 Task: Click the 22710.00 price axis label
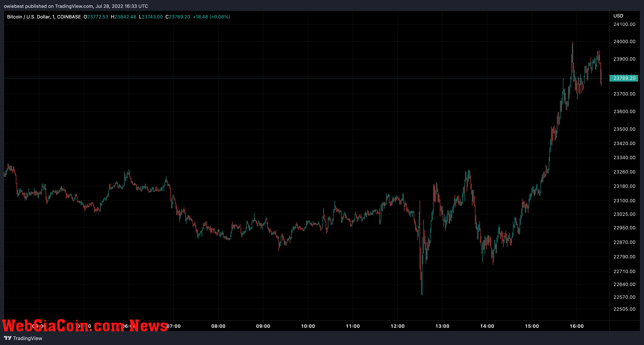pyautogui.click(x=624, y=271)
